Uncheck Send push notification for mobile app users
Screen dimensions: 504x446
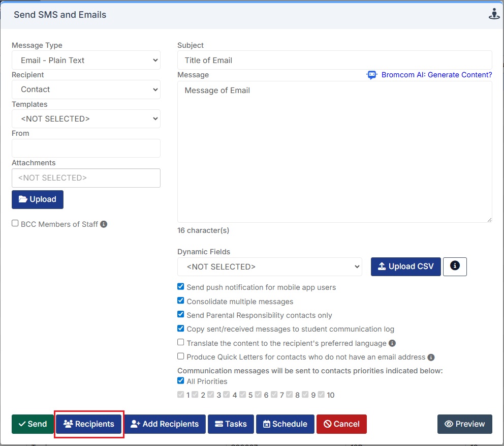[x=181, y=287]
